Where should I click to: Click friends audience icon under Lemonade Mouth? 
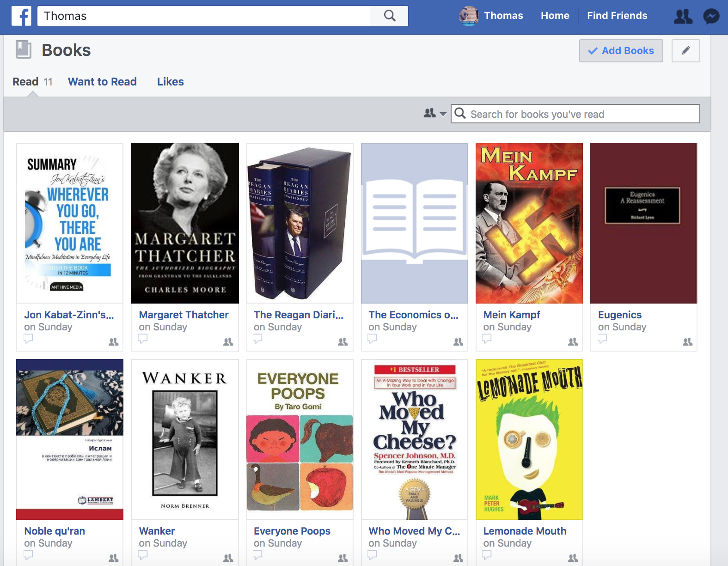(x=573, y=558)
